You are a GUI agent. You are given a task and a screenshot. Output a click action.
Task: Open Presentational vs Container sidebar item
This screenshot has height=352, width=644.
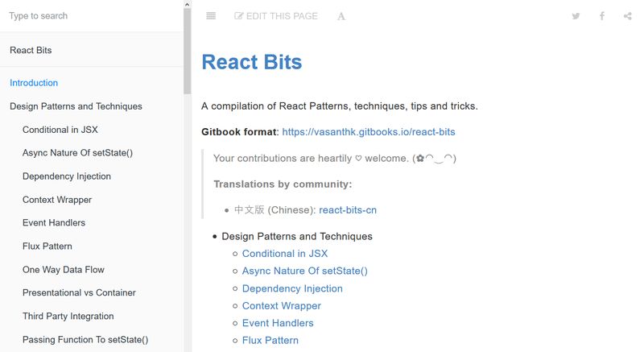[x=79, y=293]
